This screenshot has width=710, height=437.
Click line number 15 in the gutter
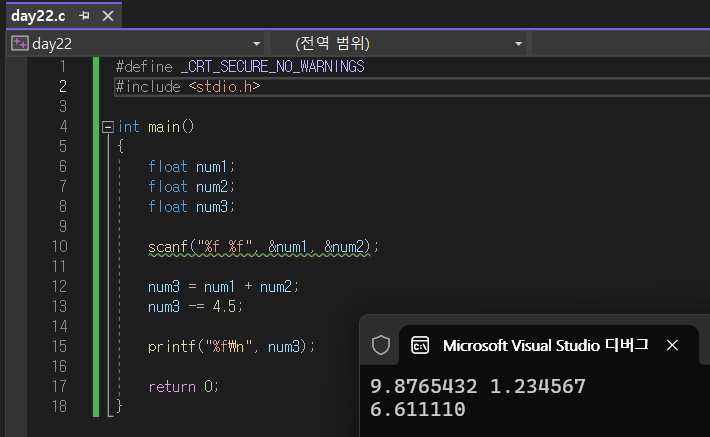59,347
